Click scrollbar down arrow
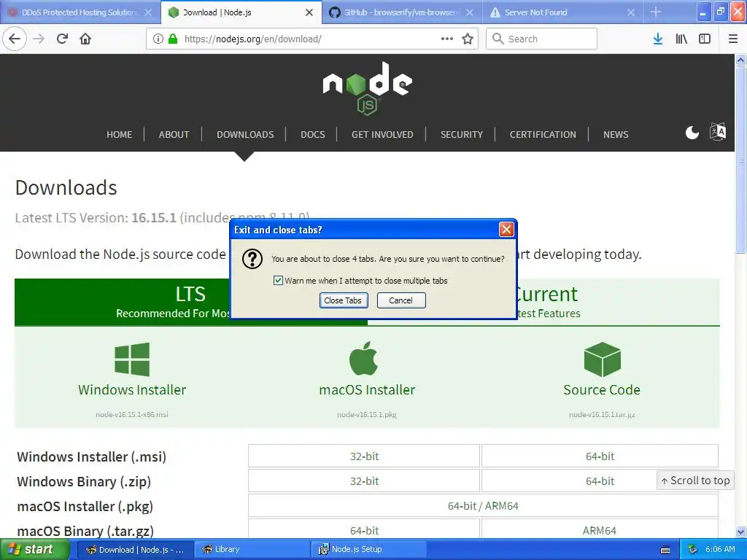This screenshot has width=747, height=560. (x=741, y=532)
